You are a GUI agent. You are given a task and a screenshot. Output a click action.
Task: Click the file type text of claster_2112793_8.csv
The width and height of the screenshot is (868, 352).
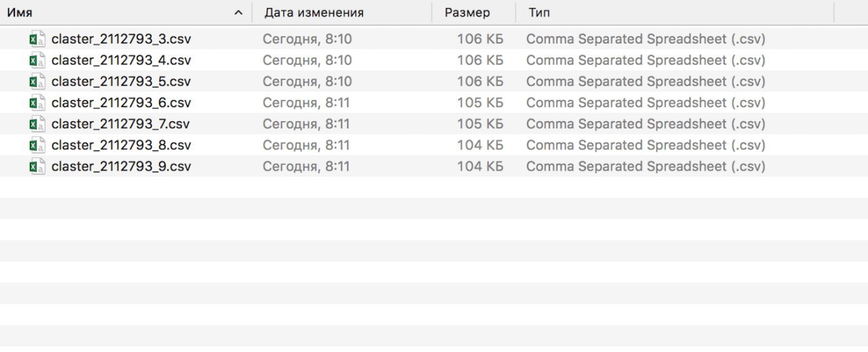pos(646,145)
